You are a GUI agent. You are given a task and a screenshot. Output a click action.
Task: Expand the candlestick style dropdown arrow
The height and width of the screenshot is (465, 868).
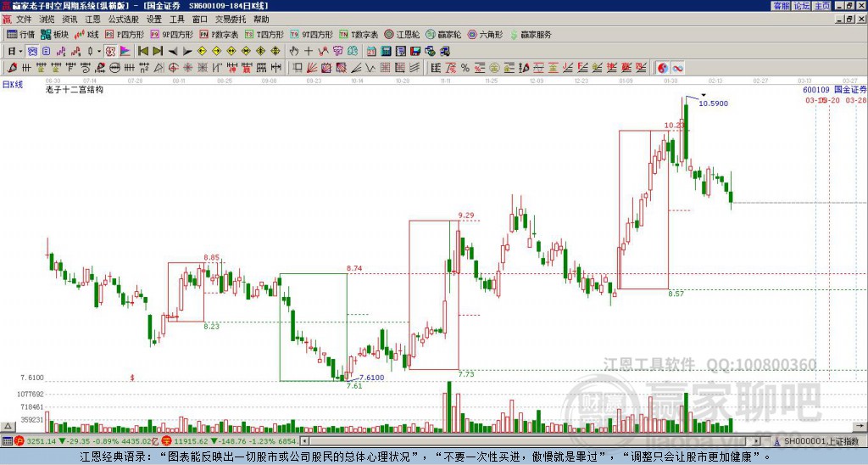click(99, 51)
